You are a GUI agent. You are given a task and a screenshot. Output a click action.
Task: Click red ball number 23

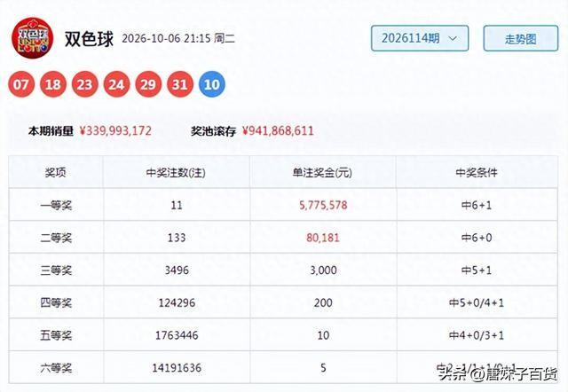pyautogui.click(x=85, y=84)
